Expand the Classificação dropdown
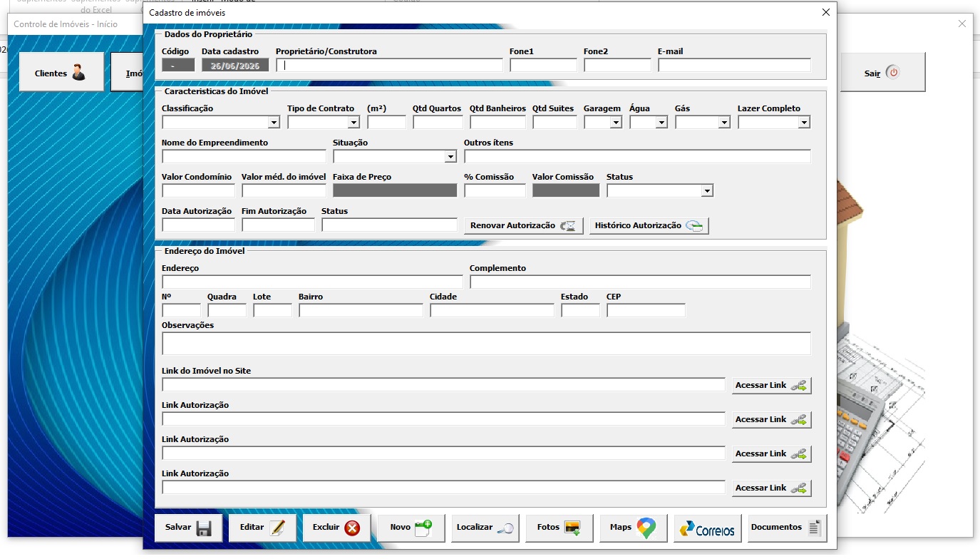This screenshot has height=559, width=980. pyautogui.click(x=274, y=123)
